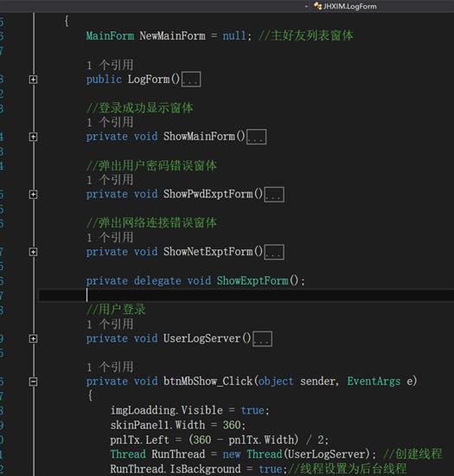
Task: Open the references link above ShowMainForm
Action: [x=110, y=122]
